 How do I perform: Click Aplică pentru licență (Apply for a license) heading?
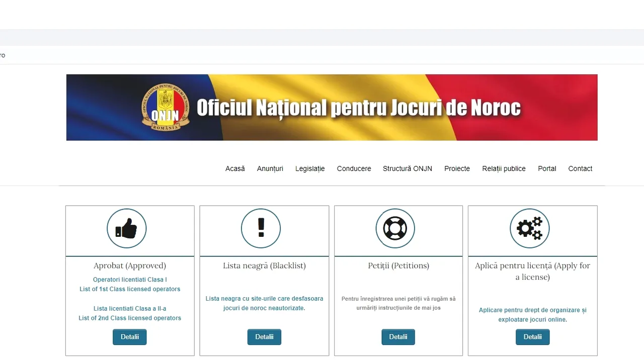coord(532,271)
